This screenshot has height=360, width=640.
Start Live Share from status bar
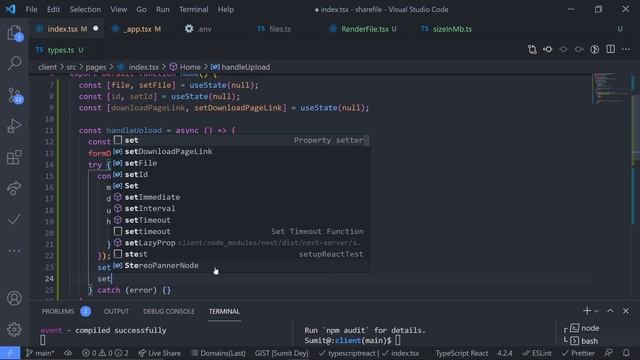pyautogui.click(x=159, y=353)
